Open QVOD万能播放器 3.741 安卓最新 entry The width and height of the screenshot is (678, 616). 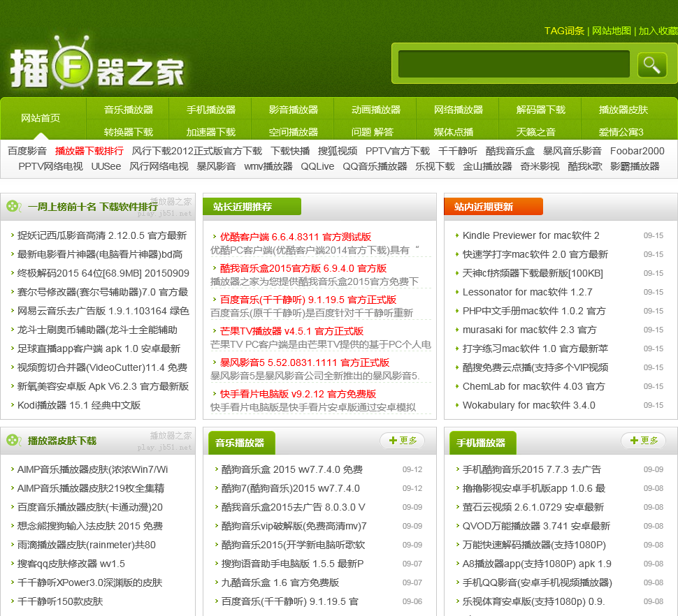(537, 526)
